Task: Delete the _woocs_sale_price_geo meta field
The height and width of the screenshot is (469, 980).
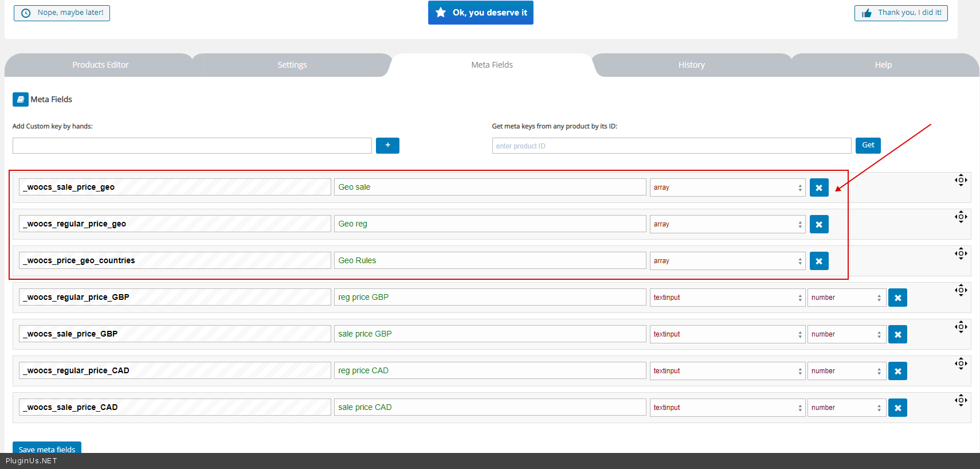Action: 819,187
